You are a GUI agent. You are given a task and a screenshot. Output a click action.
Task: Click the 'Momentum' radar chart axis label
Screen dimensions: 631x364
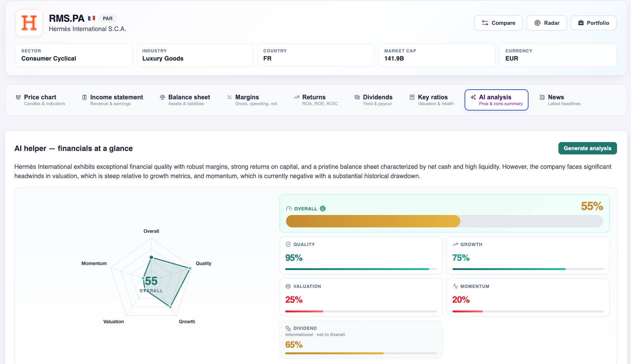click(x=94, y=263)
